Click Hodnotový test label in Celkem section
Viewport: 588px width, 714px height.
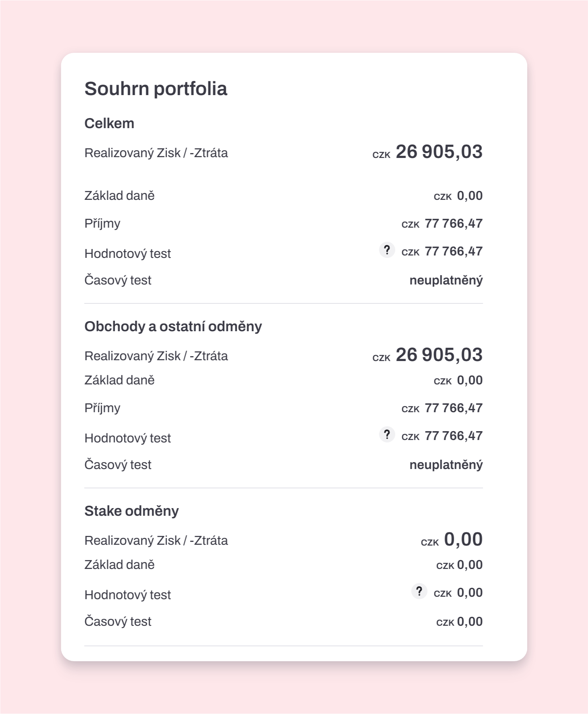coord(128,253)
